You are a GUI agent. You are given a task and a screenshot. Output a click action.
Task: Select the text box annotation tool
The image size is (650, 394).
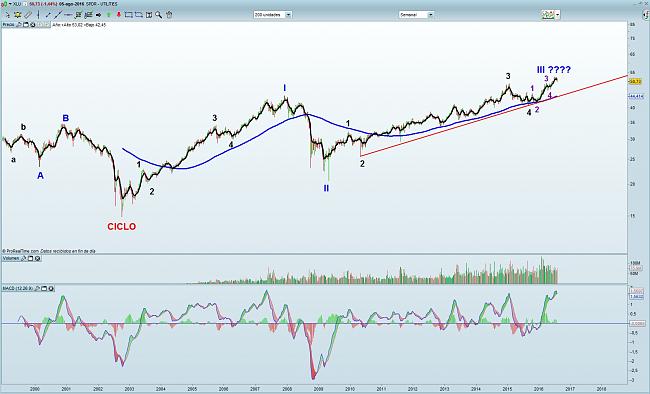pyautogui.click(x=149, y=15)
